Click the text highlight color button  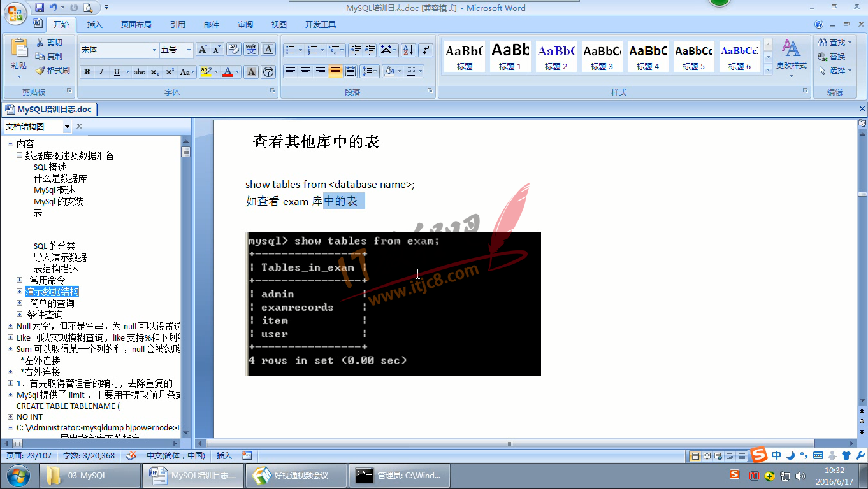point(205,72)
